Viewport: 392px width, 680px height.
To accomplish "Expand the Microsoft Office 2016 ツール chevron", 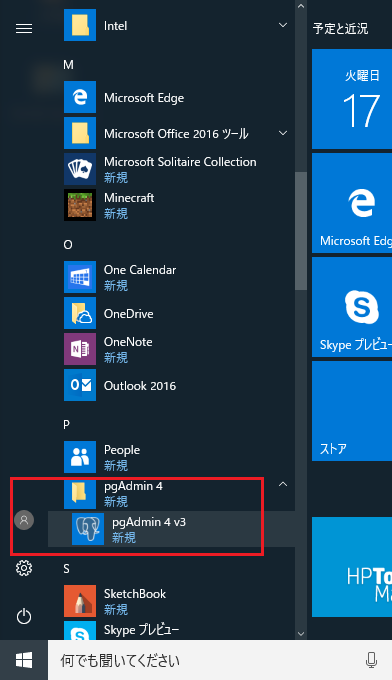I will 283,133.
